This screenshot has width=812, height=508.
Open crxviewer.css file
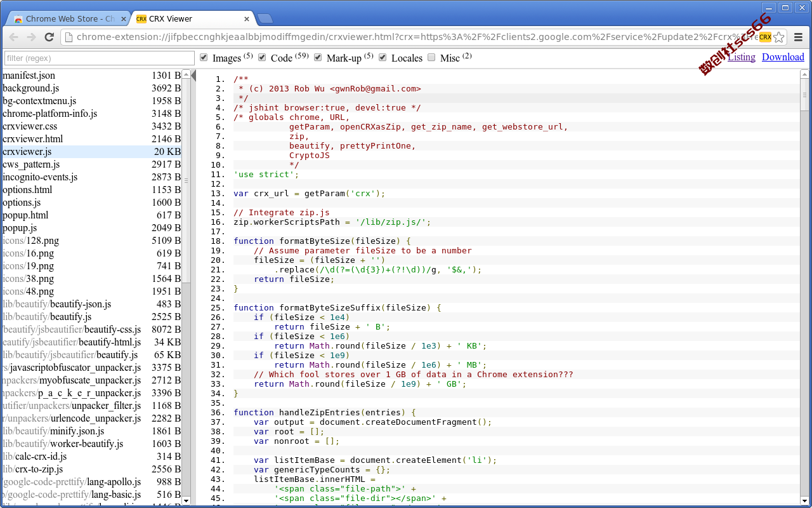pyautogui.click(x=91, y=126)
